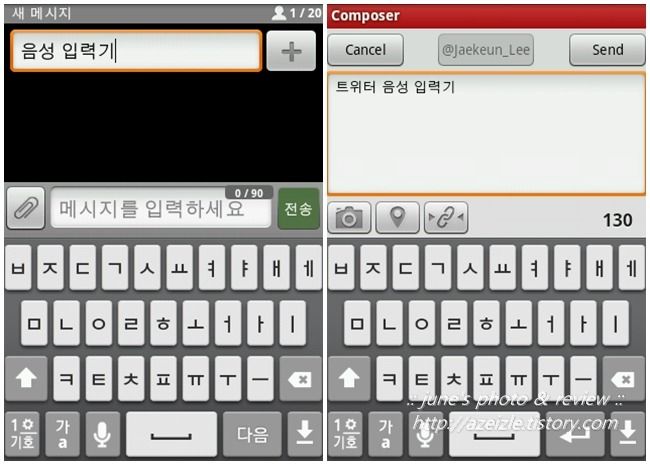Tap Cancel in Composer
Viewport: 650px width, 465px height.
(365, 50)
